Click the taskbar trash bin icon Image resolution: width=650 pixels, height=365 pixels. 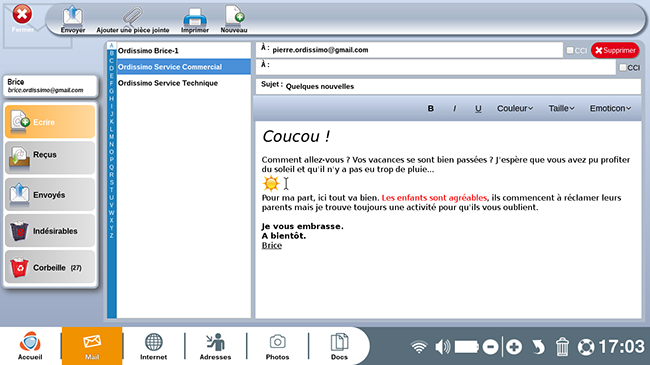[x=562, y=347]
